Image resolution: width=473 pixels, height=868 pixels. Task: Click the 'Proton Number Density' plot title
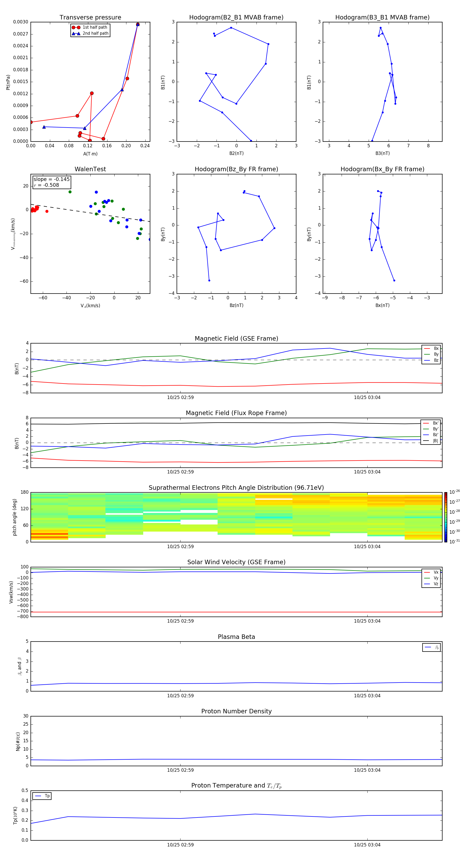[236, 711]
